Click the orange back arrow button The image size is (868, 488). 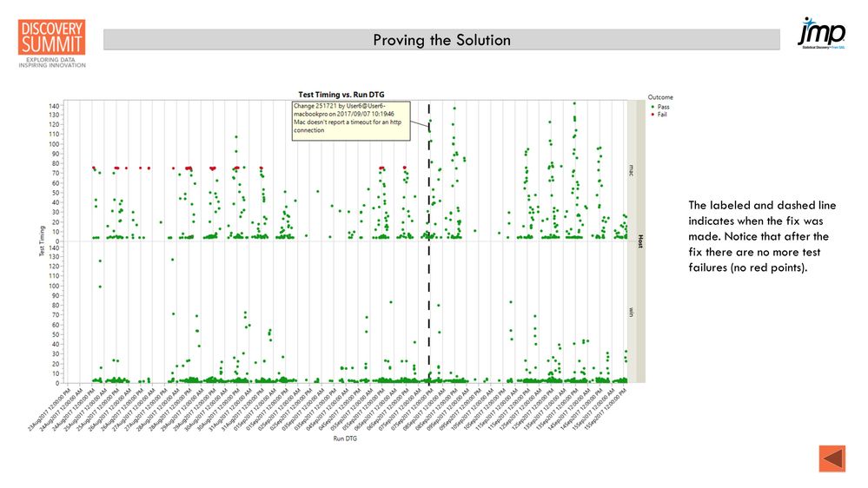832,458
